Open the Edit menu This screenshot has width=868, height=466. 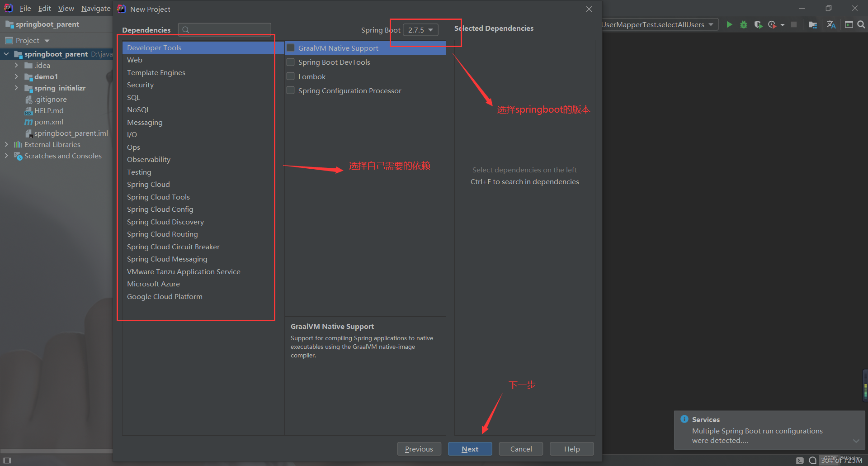pyautogui.click(x=44, y=9)
